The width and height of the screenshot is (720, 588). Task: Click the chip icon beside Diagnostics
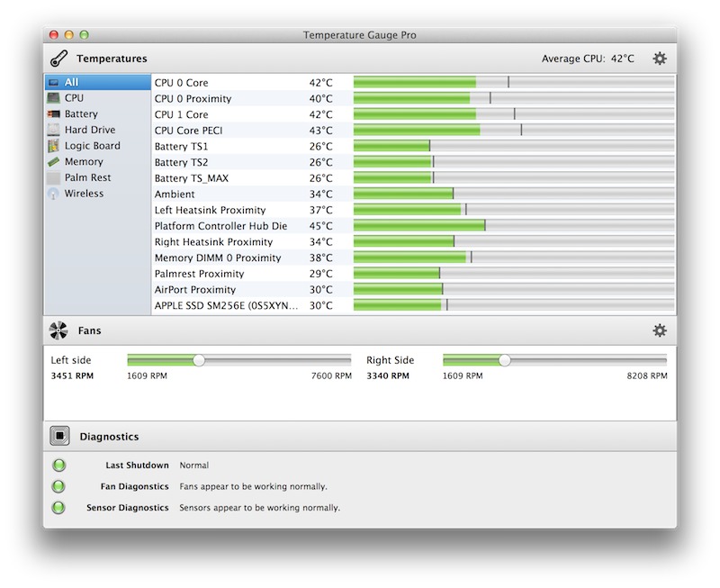pyautogui.click(x=59, y=437)
